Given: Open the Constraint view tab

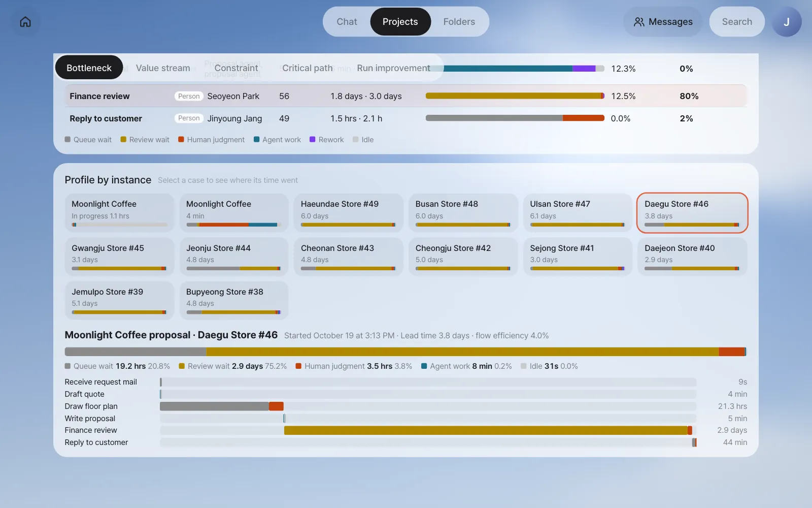Looking at the screenshot, I should click(x=236, y=68).
